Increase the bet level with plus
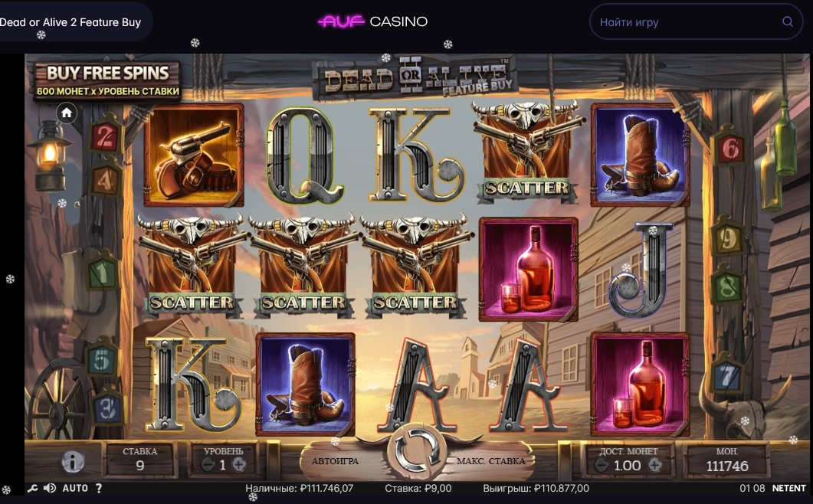The height and width of the screenshot is (504, 813). coord(239,465)
